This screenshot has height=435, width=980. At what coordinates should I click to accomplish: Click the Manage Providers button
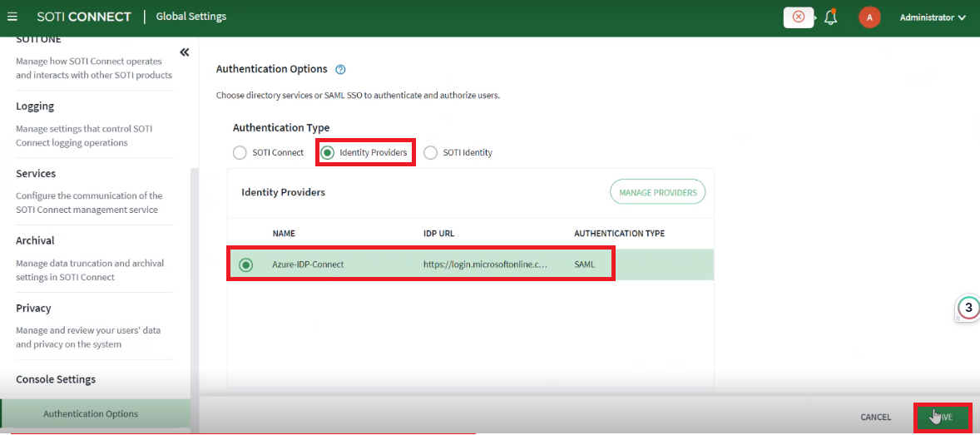tap(657, 192)
